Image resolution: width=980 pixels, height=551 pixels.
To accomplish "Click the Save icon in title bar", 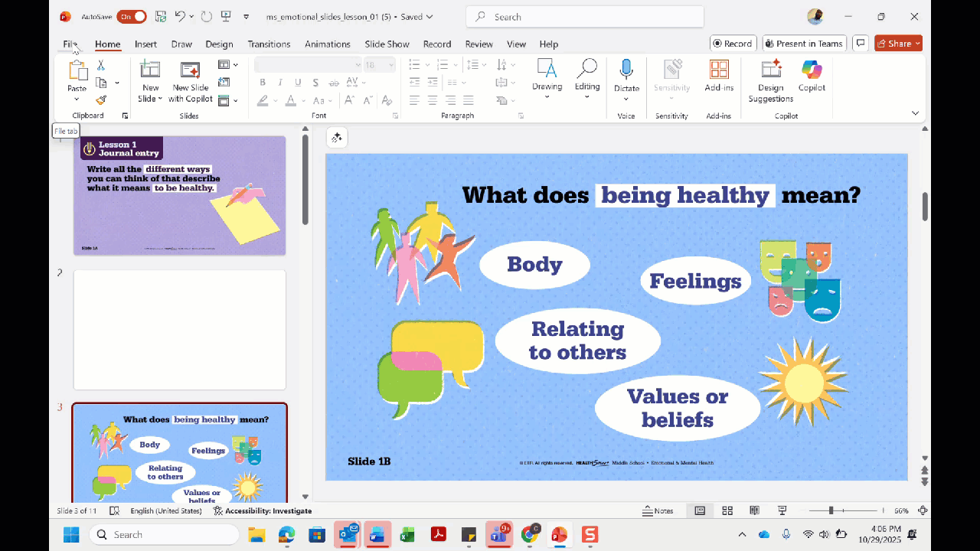I will pyautogui.click(x=161, y=16).
